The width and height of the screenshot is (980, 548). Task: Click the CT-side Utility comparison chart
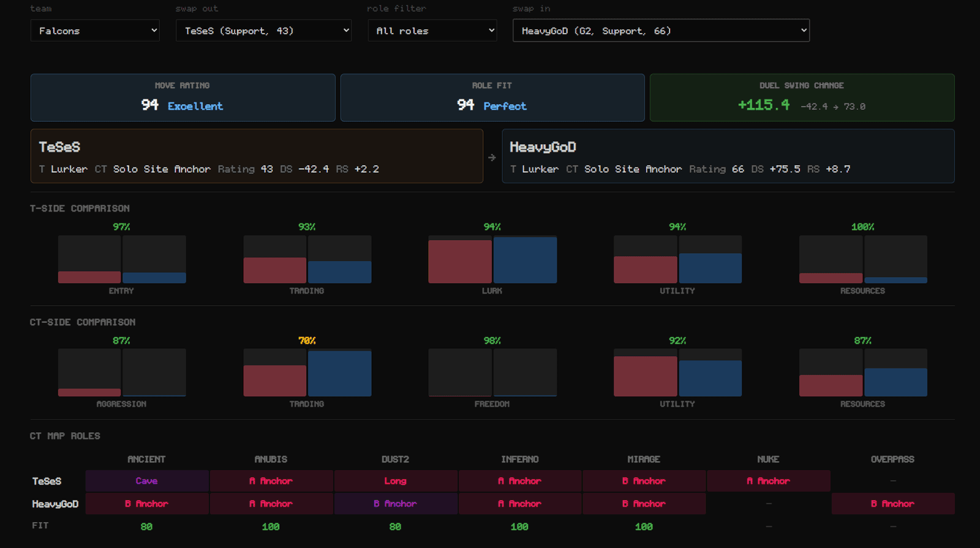677,373
